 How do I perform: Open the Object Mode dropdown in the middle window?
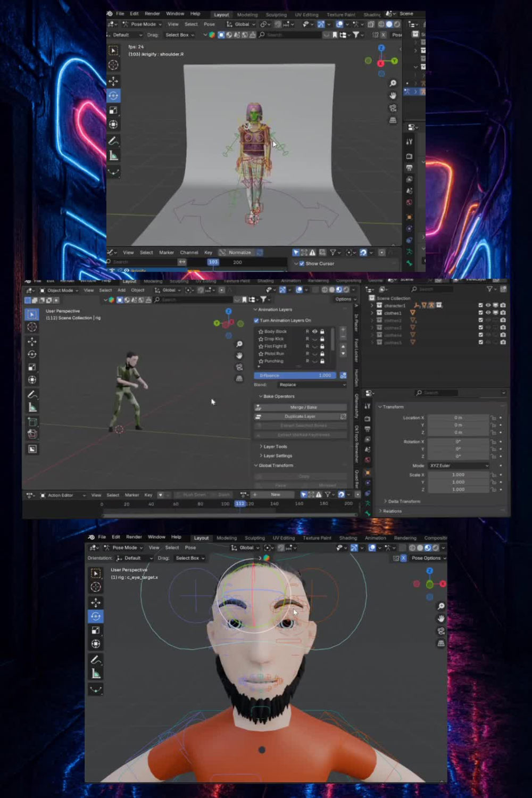(x=59, y=290)
